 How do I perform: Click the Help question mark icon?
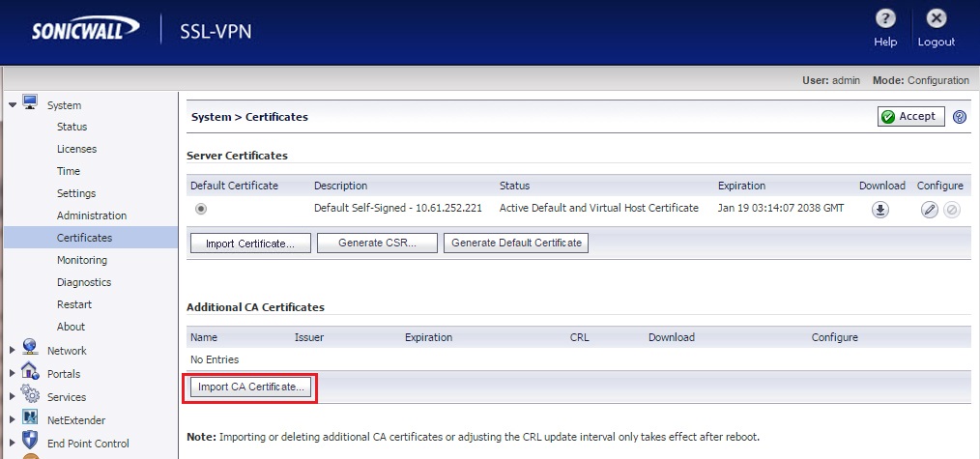[x=885, y=19]
